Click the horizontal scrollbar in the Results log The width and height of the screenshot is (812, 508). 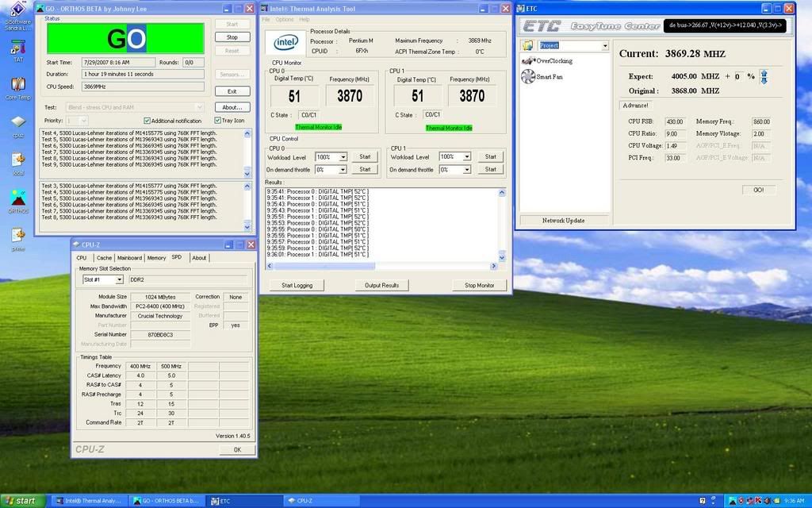(382, 266)
